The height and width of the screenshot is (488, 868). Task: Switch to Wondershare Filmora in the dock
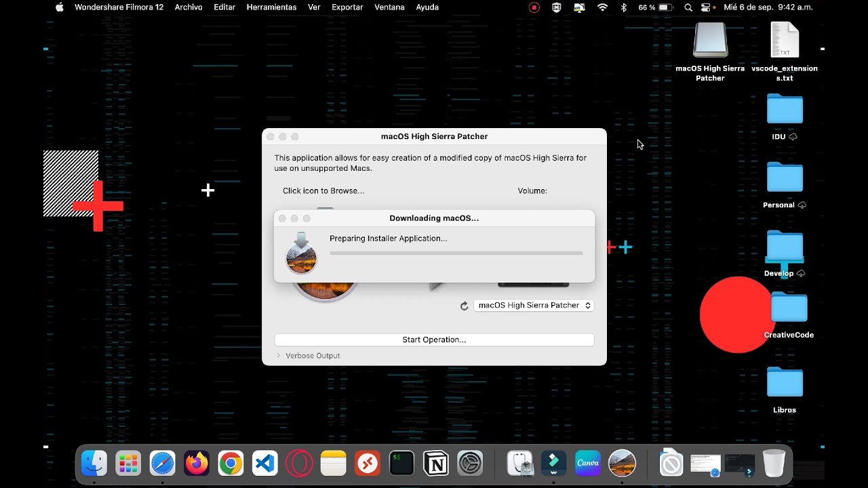[554, 464]
